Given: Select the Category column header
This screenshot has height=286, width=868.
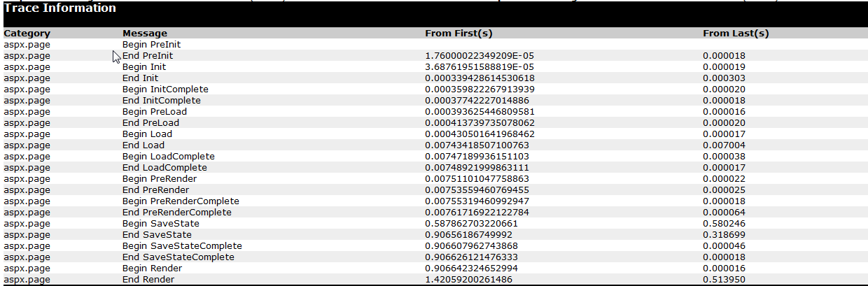Looking at the screenshot, I should [x=27, y=33].
